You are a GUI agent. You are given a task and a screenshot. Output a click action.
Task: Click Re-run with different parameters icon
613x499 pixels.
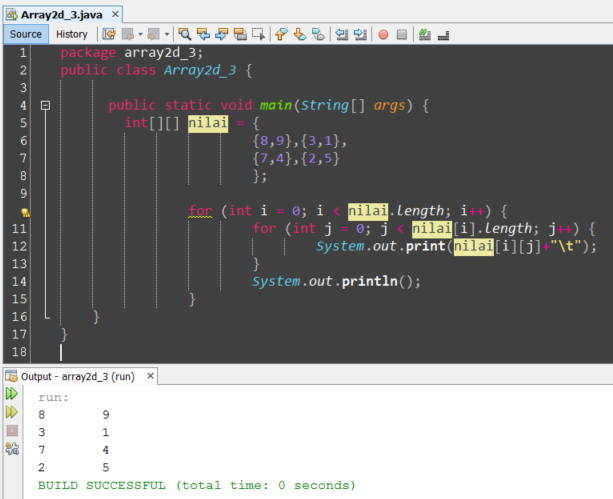point(12,412)
